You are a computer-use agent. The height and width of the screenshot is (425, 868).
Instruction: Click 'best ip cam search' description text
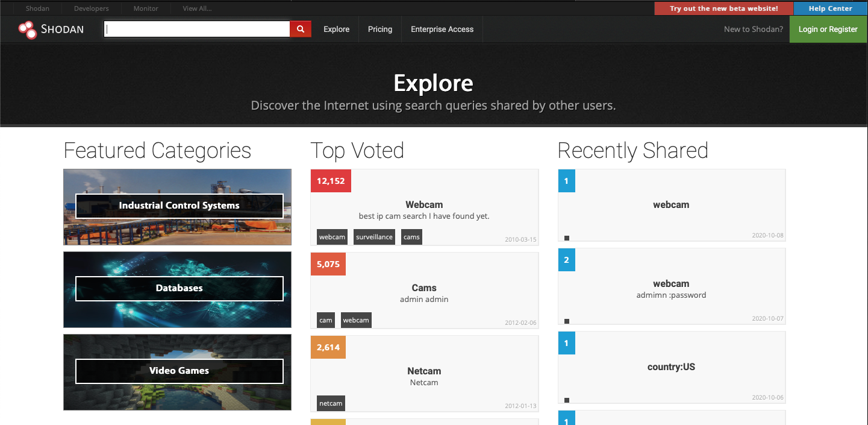click(424, 216)
